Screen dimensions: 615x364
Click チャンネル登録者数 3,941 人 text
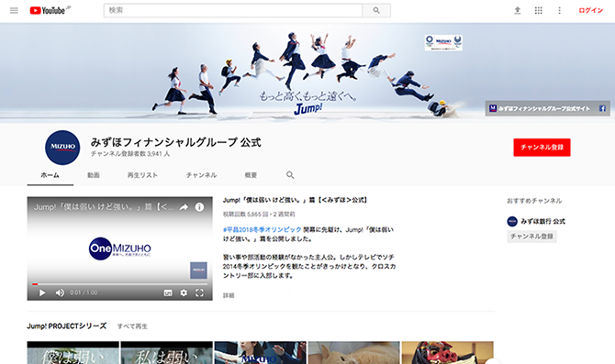[x=130, y=154]
